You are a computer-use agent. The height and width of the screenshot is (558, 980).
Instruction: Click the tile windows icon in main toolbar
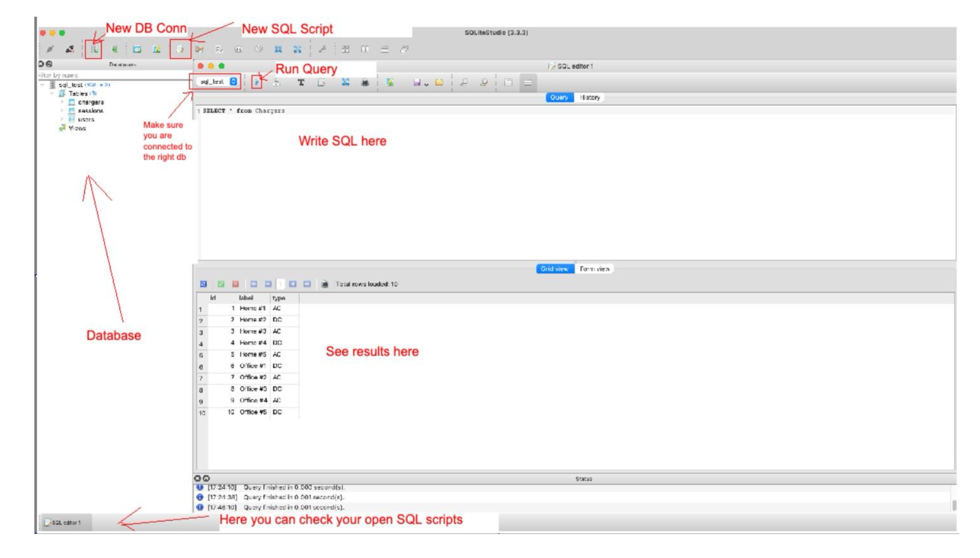(x=346, y=49)
